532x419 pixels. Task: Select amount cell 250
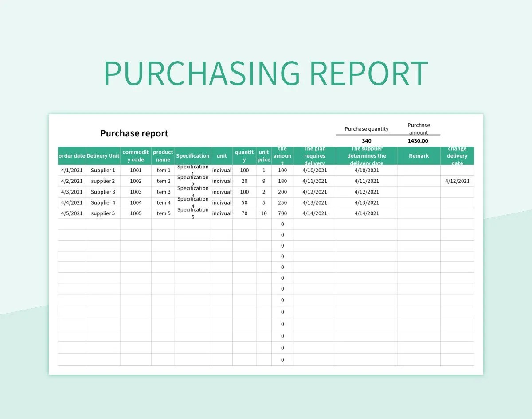click(282, 202)
